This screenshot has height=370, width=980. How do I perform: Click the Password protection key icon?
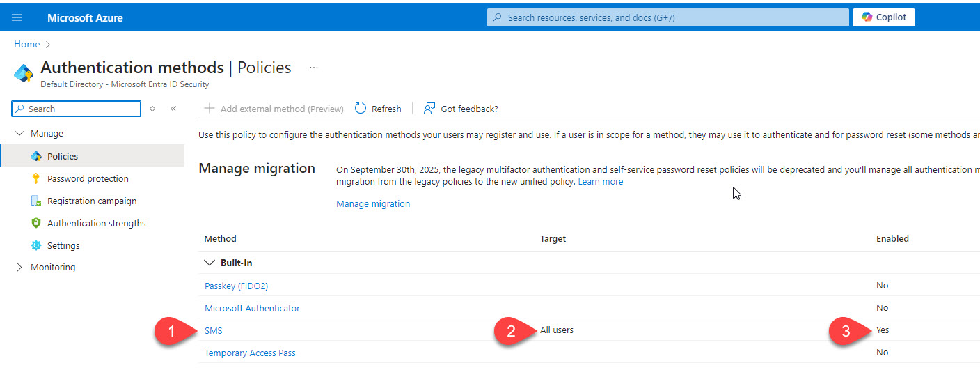point(36,178)
